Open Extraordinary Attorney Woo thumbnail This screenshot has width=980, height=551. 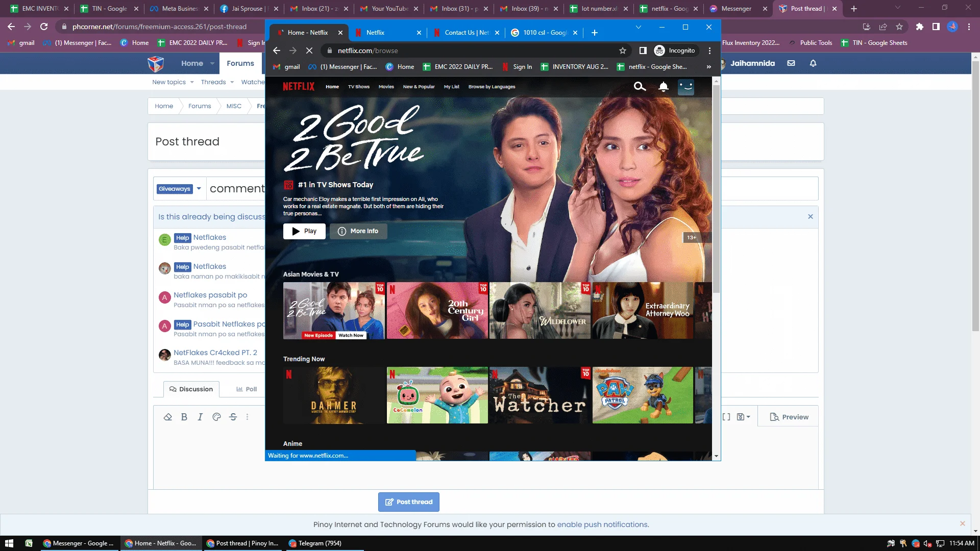tap(643, 311)
